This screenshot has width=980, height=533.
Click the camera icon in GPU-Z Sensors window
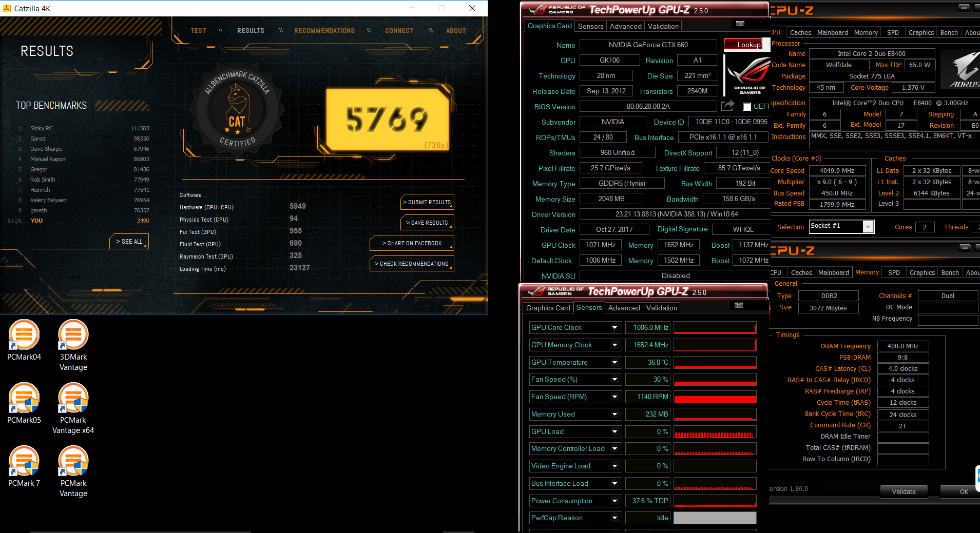point(739,305)
